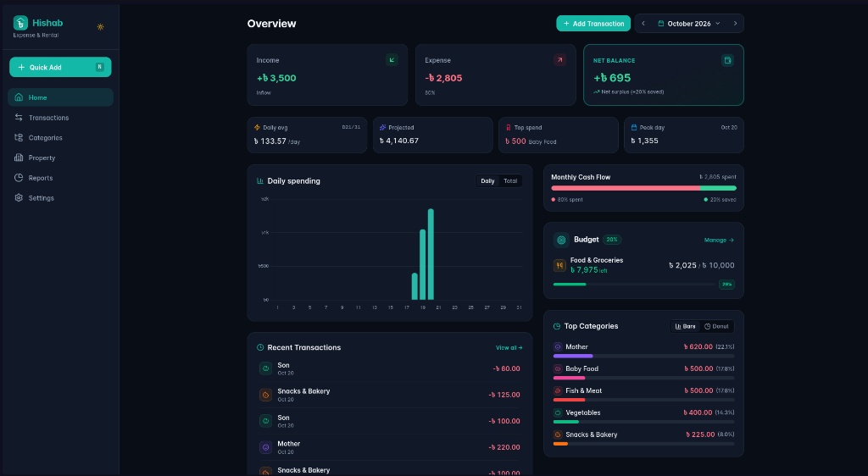Viewport: 868px width, 476px height.
Task: Click the Food & Groceries fork icon
Action: pyautogui.click(x=559, y=265)
